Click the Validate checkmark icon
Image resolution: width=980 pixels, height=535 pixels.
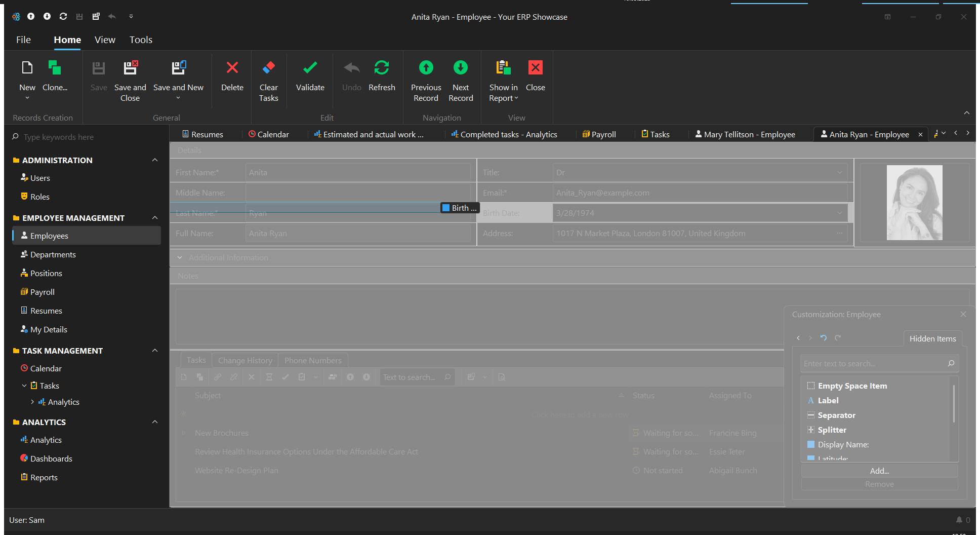310,68
